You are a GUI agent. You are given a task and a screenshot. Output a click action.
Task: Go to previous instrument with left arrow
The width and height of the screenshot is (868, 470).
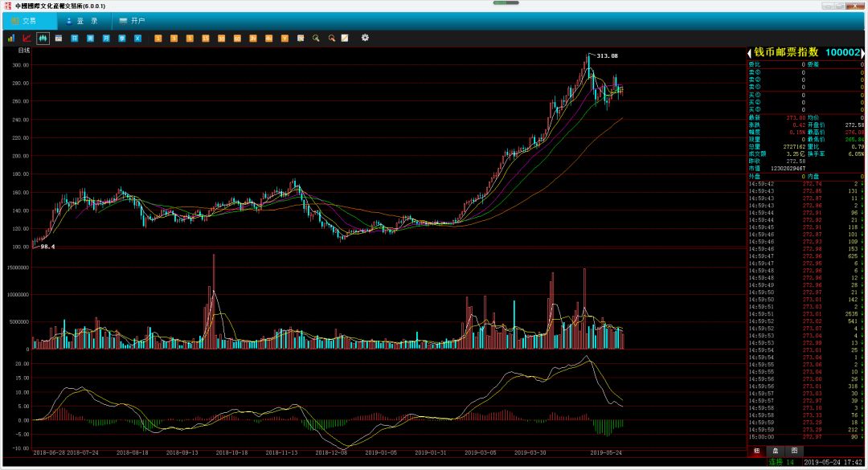pyautogui.click(x=750, y=53)
